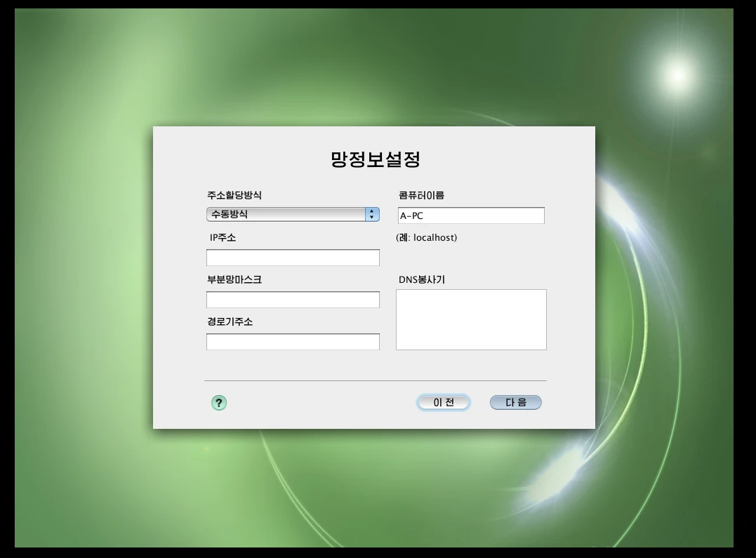Image resolution: width=756 pixels, height=558 pixels.
Task: Select the 콤퓨터이름 field containing A-PC
Action: click(470, 215)
